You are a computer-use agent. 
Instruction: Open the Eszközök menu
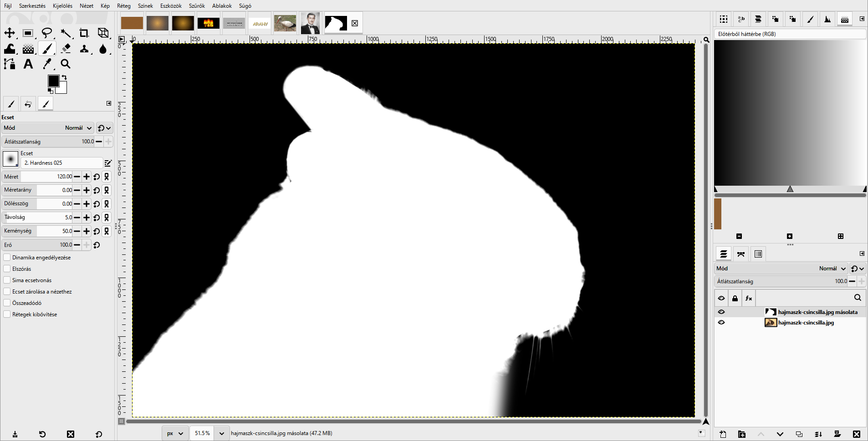coord(171,6)
